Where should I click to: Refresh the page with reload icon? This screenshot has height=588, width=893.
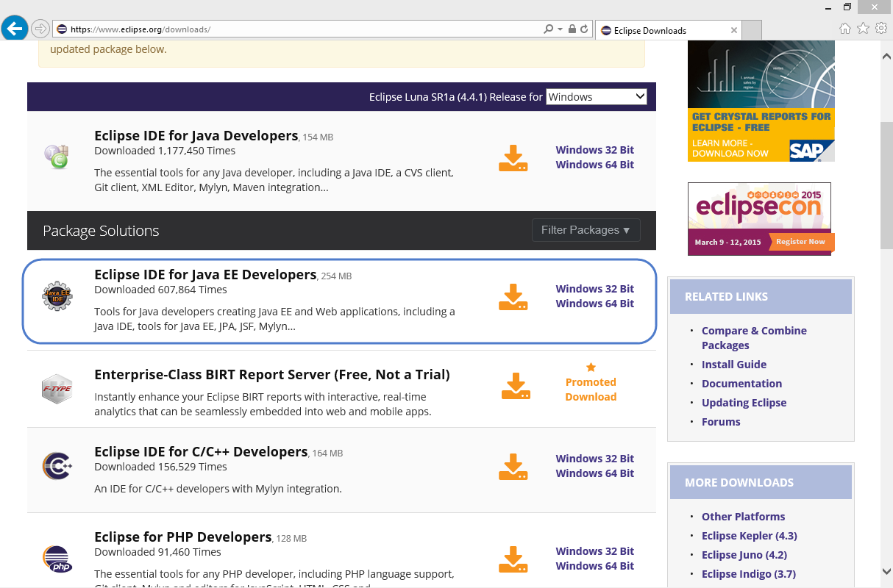pyautogui.click(x=584, y=29)
